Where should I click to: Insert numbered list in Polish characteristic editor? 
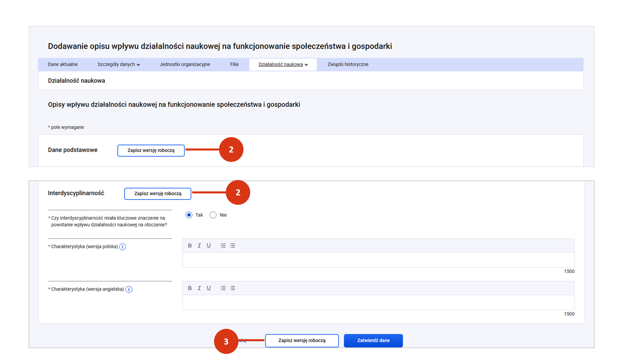[x=223, y=246]
